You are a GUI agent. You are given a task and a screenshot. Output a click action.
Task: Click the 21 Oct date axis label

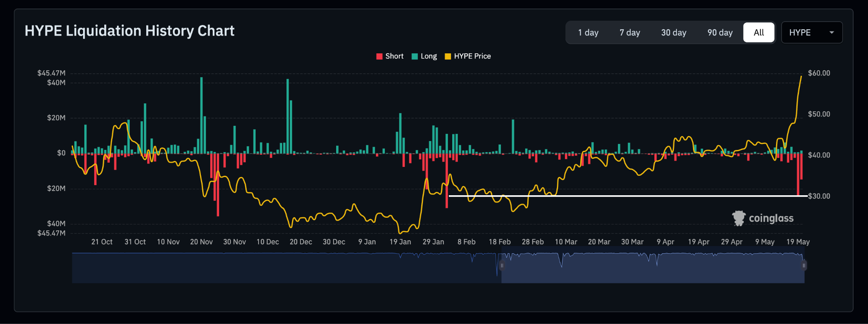(x=102, y=242)
